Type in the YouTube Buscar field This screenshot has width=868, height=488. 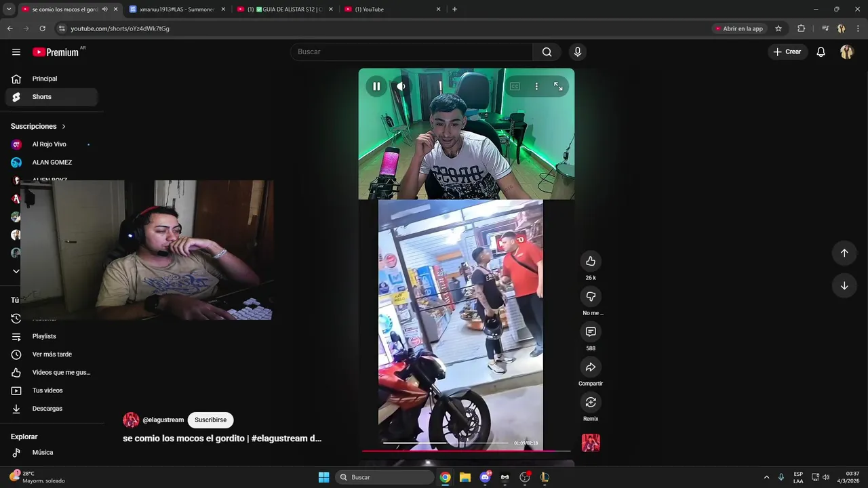coord(412,52)
